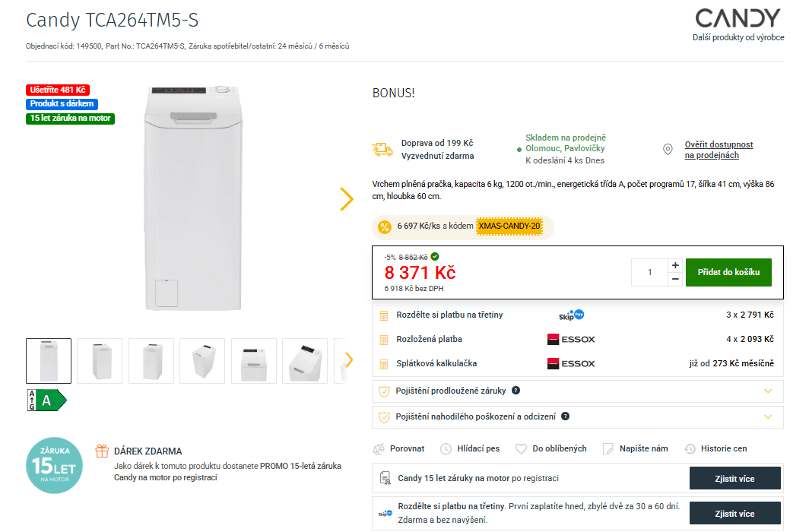
Task: Expand Pojištění prodloužené záruky section
Action: 767,391
